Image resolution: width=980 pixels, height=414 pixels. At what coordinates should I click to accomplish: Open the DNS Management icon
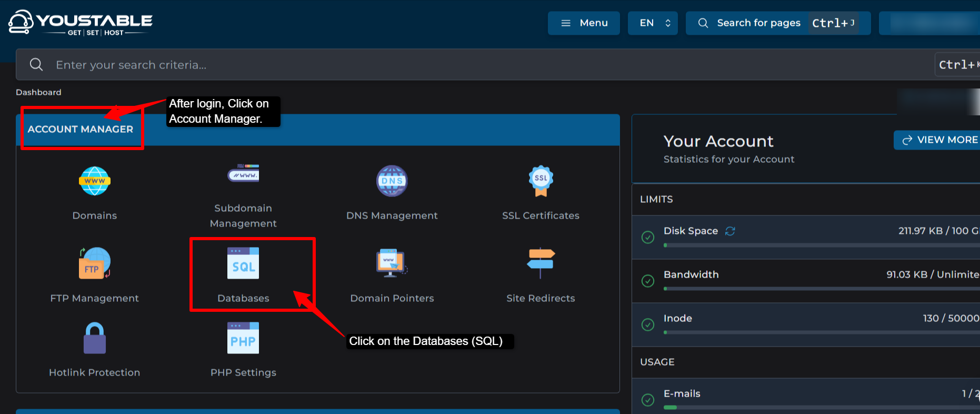click(x=392, y=181)
